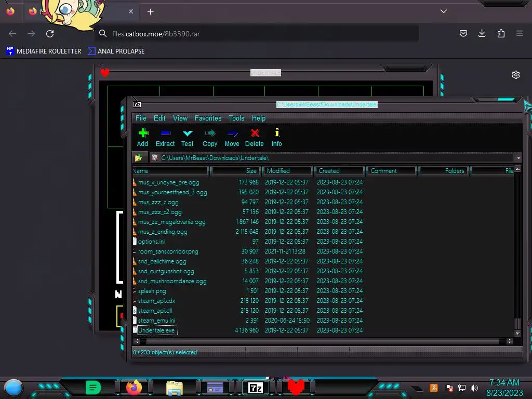Expand the 7-Zip address path dropdown

pos(518,158)
